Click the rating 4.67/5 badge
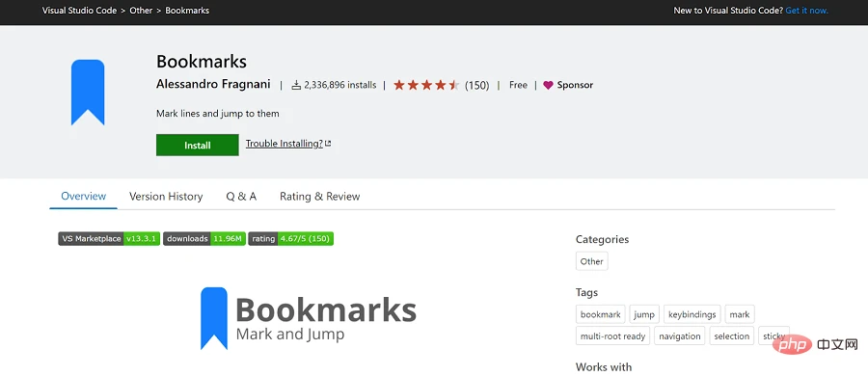The height and width of the screenshot is (376, 868). [290, 239]
